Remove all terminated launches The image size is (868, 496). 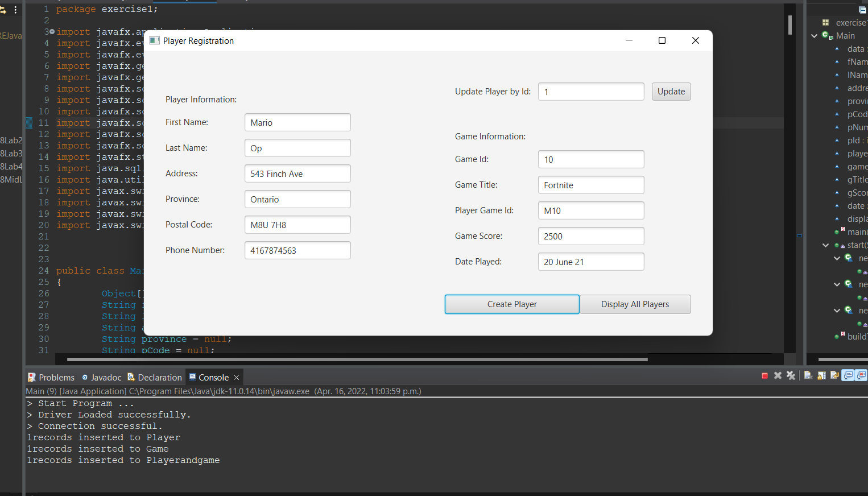tap(791, 375)
